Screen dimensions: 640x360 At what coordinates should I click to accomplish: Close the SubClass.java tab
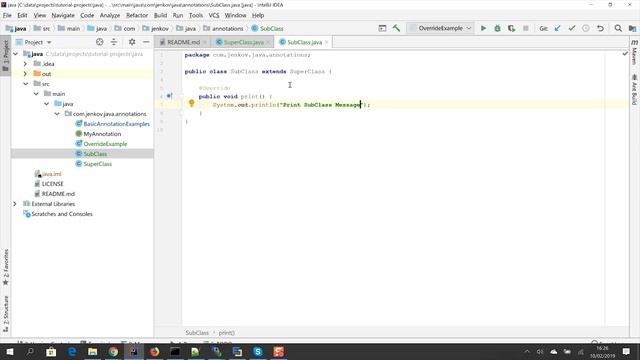click(x=326, y=42)
